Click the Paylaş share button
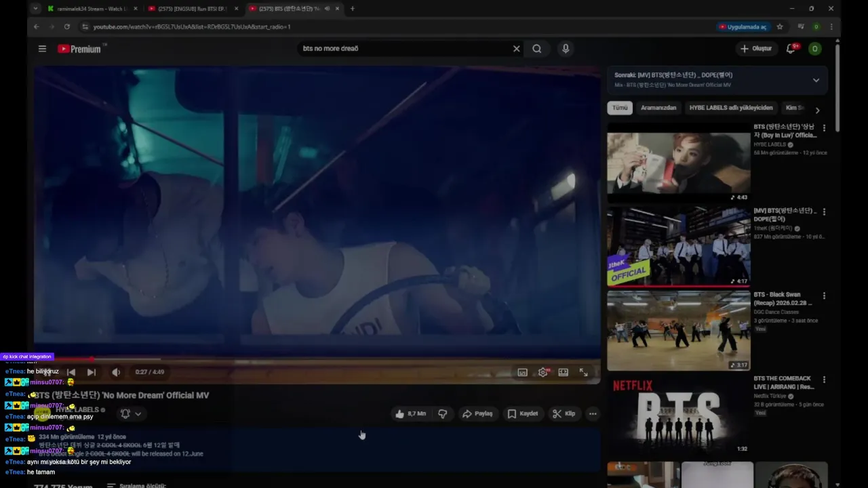This screenshot has height=488, width=868. pos(477,413)
